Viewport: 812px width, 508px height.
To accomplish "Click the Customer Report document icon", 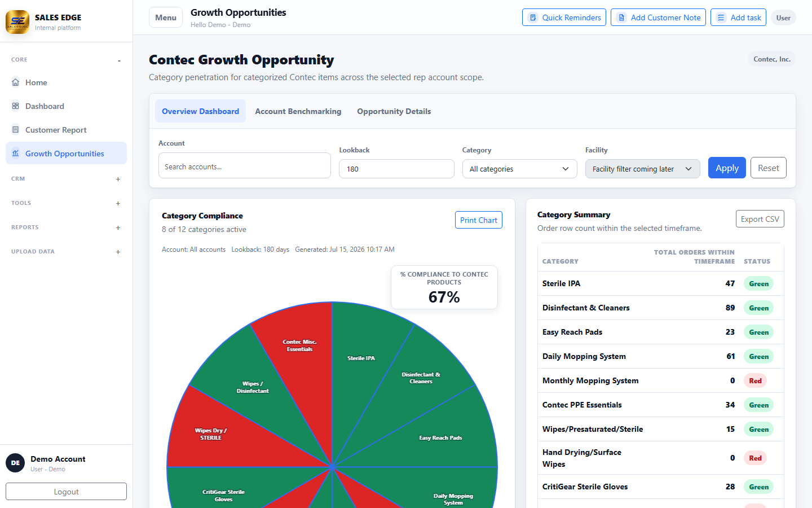I will click(15, 130).
